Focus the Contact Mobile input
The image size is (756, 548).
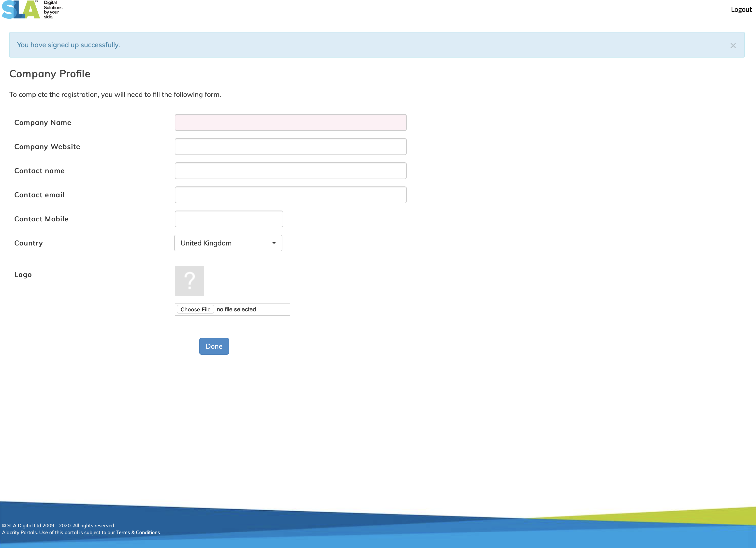(229, 219)
